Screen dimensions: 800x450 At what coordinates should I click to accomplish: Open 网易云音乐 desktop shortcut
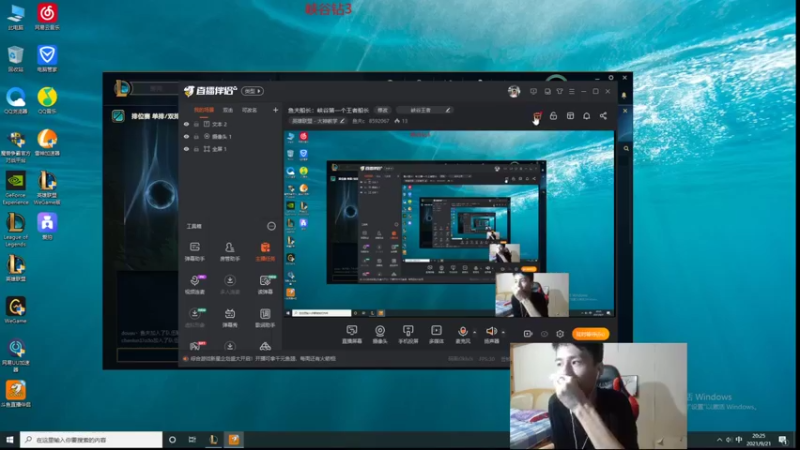click(x=47, y=17)
